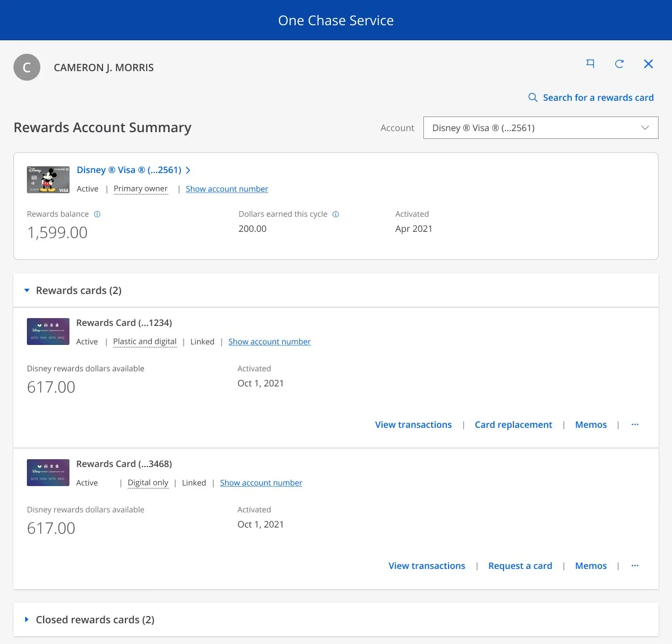Click the Apr 2021 activated date

(x=414, y=228)
